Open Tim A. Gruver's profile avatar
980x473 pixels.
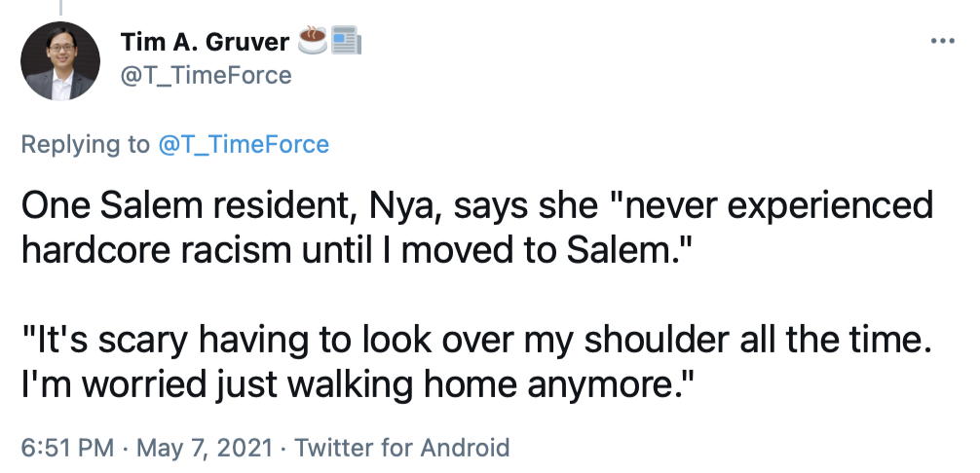click(60, 60)
